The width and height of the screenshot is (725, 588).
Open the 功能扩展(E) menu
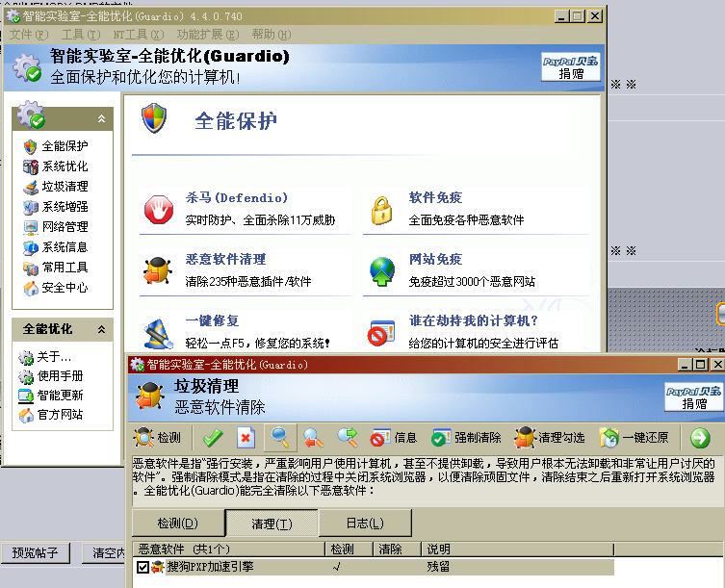(208, 35)
